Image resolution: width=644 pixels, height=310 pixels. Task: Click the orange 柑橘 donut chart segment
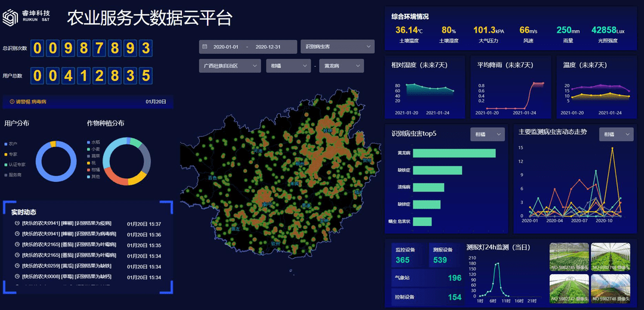click(x=116, y=179)
